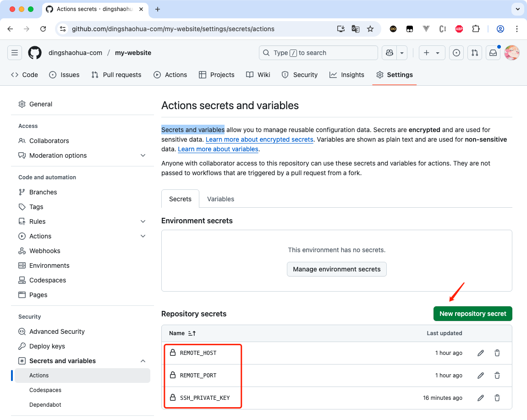Open the Wiki tab
Image resolution: width=527 pixels, height=420 pixels.
coord(258,75)
